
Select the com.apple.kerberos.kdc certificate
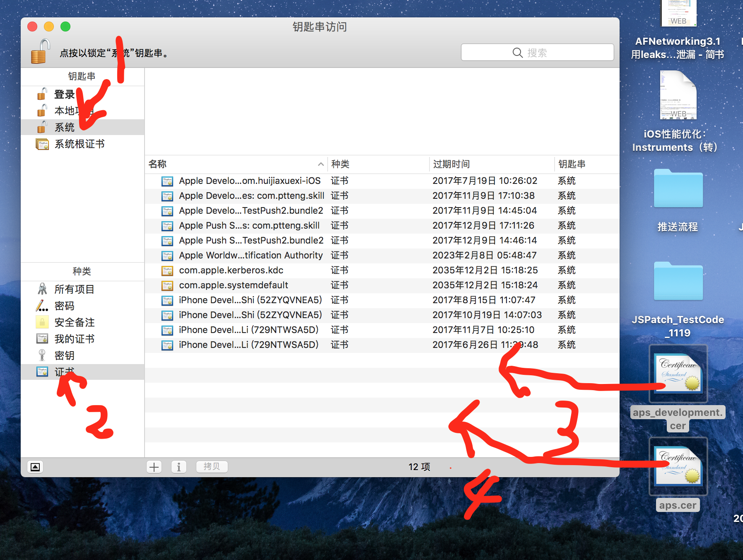pyautogui.click(x=231, y=270)
